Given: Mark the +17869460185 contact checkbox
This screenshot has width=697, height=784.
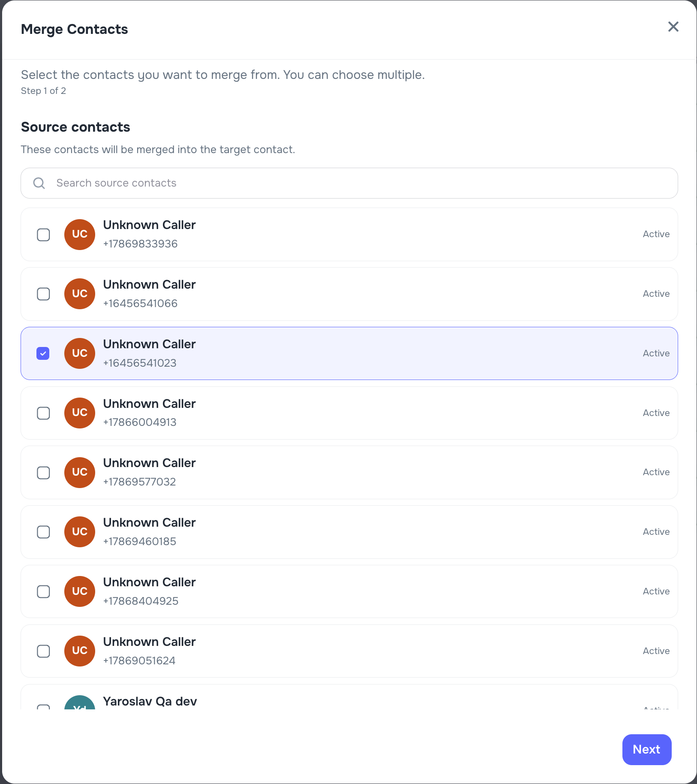Looking at the screenshot, I should 43,532.
